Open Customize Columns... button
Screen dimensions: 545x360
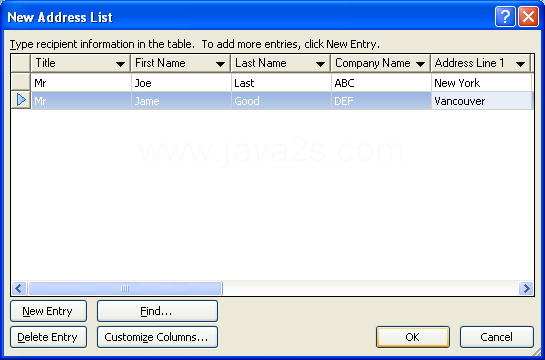click(x=157, y=337)
